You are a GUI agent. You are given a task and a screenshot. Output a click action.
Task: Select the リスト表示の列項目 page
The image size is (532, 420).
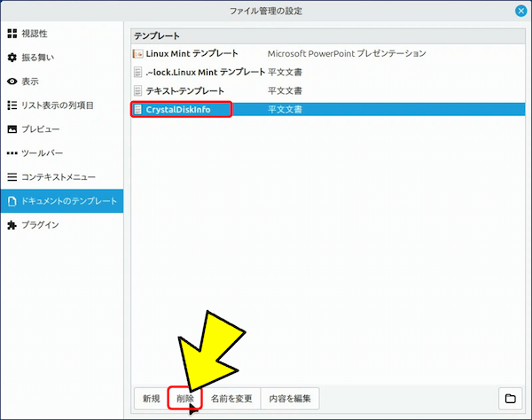[62, 105]
